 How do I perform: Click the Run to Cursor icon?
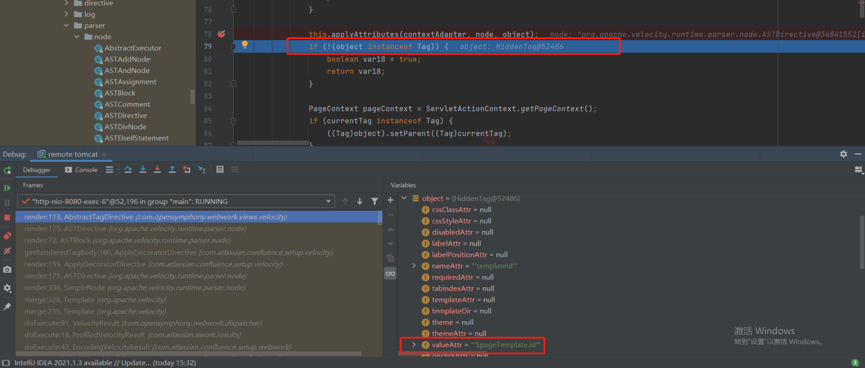point(201,170)
